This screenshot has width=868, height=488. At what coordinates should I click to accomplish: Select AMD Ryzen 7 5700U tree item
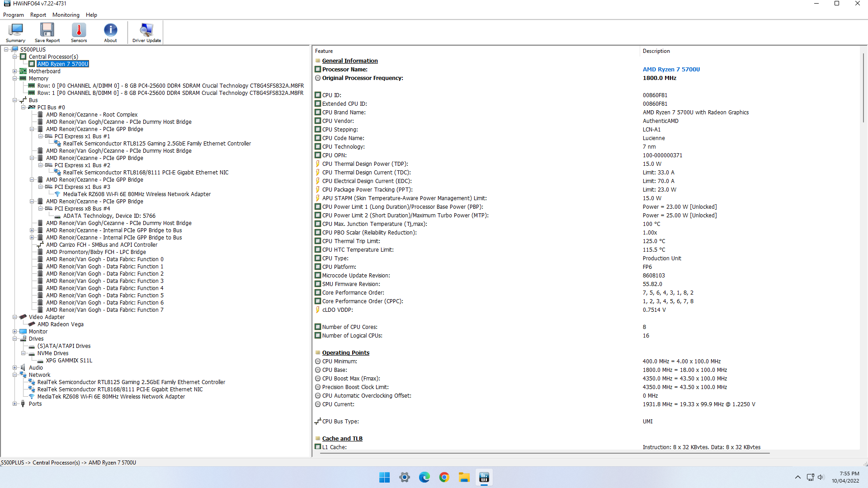[63, 64]
